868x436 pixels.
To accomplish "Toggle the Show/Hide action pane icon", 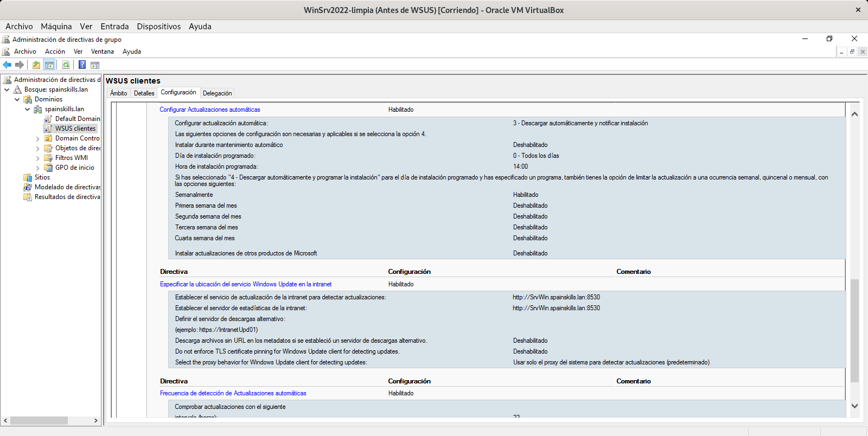I will (x=95, y=65).
